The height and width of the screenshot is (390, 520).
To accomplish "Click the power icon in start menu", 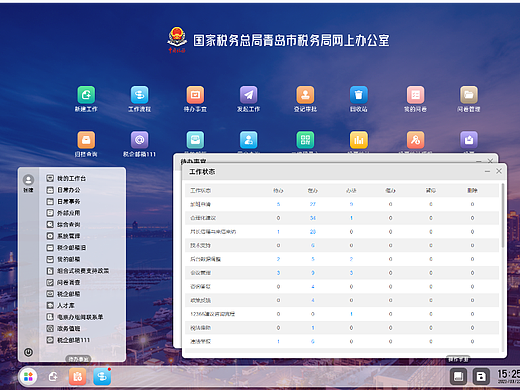I will [x=28, y=352].
